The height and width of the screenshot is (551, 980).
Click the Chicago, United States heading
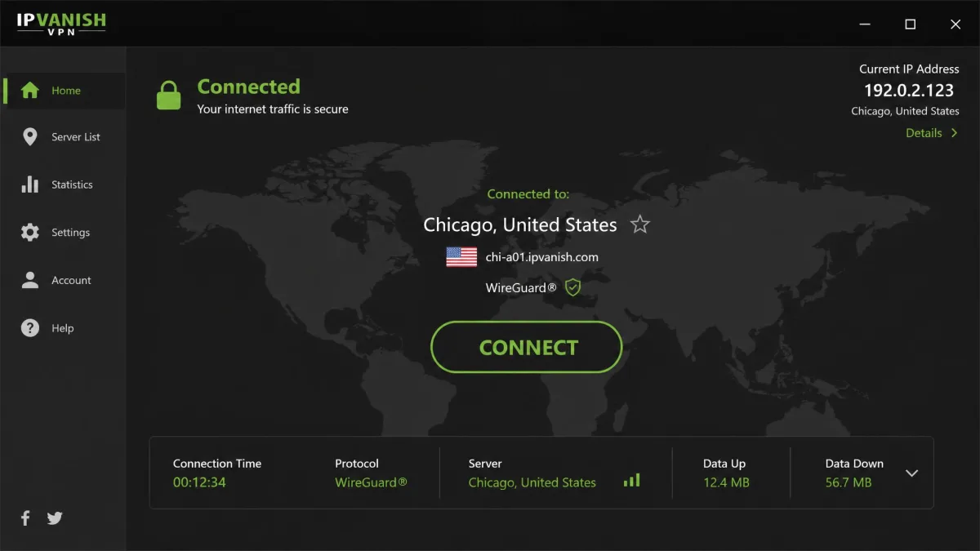tap(520, 224)
